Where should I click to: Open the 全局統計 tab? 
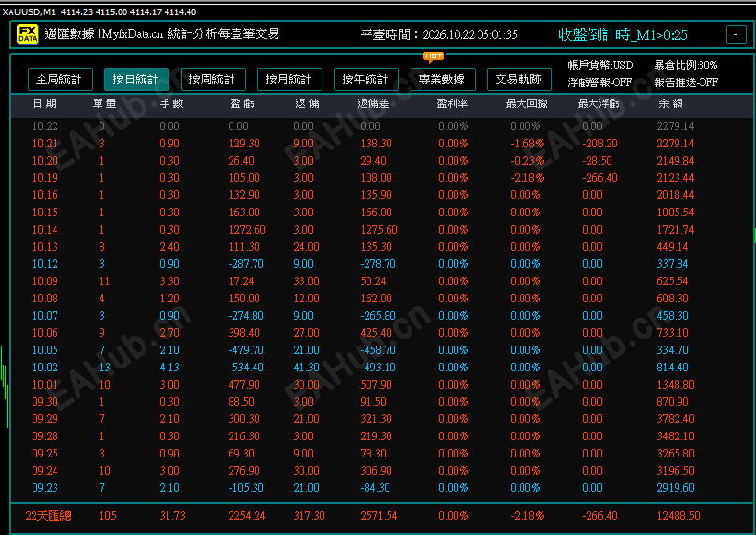tap(60, 79)
